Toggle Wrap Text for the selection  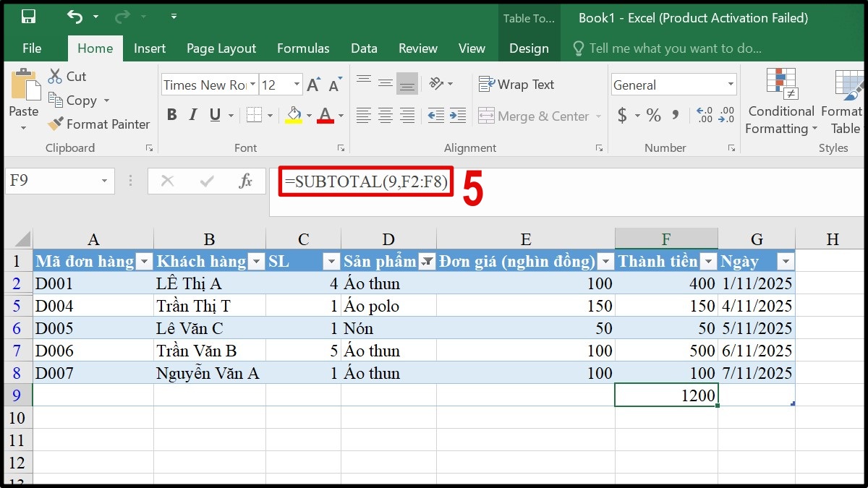coord(516,85)
